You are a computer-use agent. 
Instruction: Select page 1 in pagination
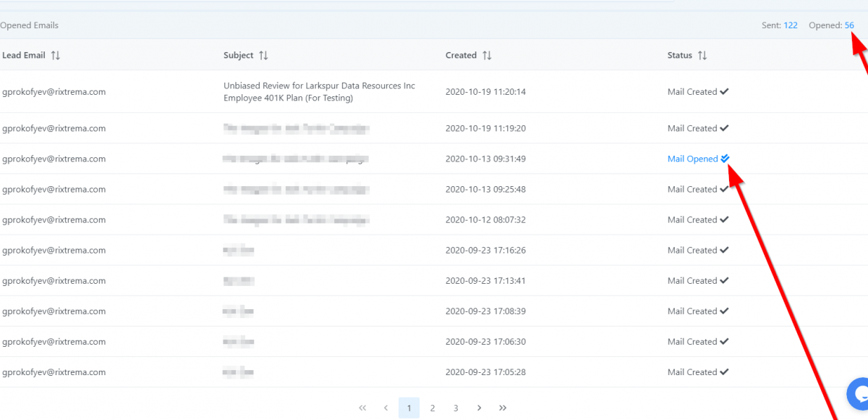click(x=409, y=408)
